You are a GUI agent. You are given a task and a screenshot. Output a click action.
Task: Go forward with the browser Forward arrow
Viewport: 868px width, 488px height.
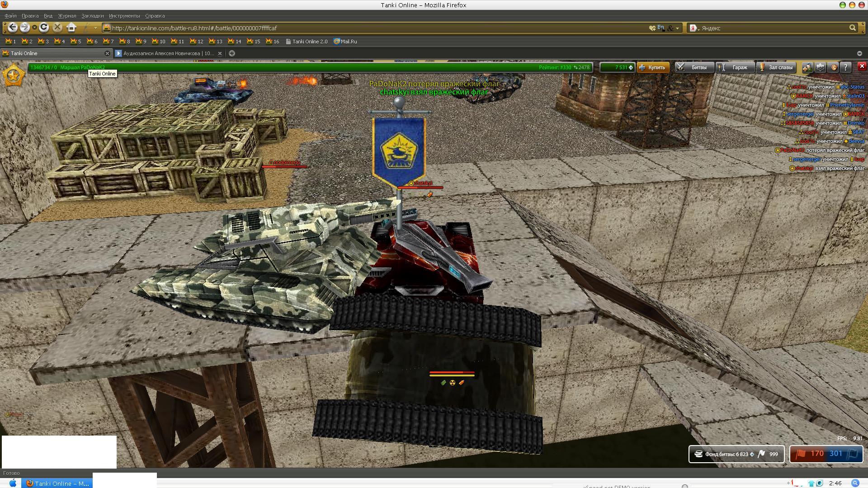[x=25, y=28]
